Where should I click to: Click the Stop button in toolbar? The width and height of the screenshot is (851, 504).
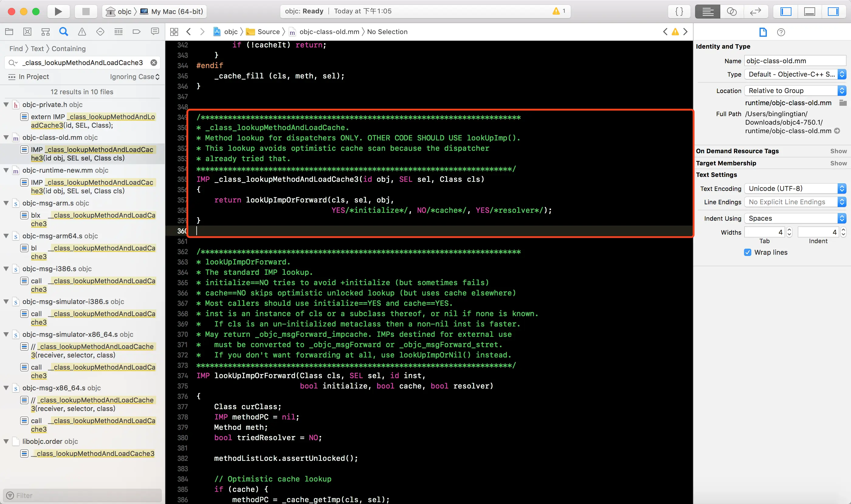(86, 11)
